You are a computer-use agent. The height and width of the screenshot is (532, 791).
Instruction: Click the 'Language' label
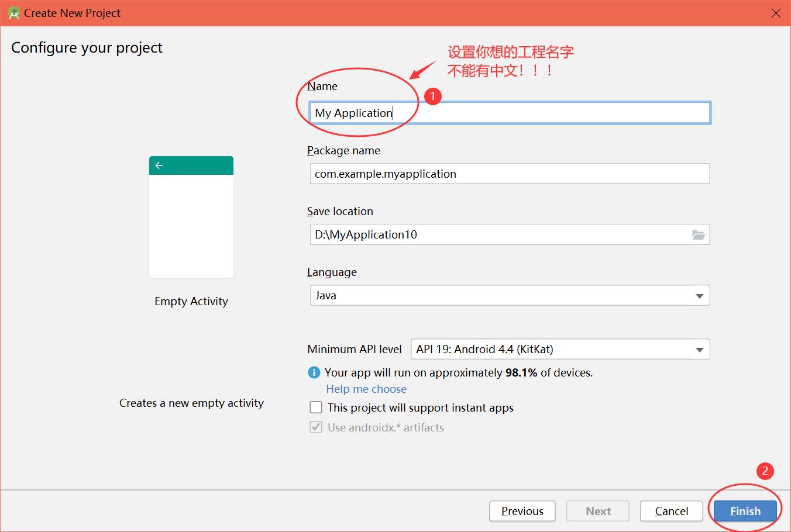point(332,272)
